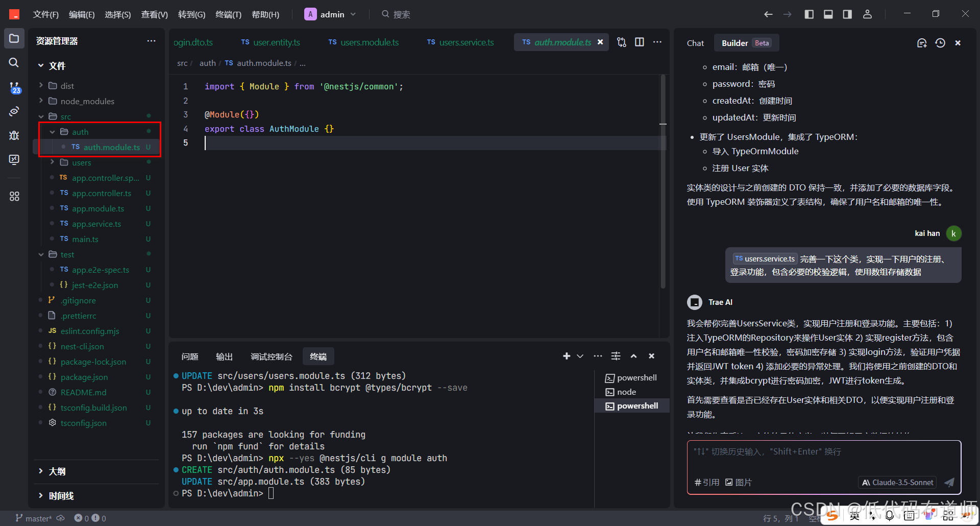Switch to the Chat tab
Screen dimensions: 980x526
pos(695,43)
